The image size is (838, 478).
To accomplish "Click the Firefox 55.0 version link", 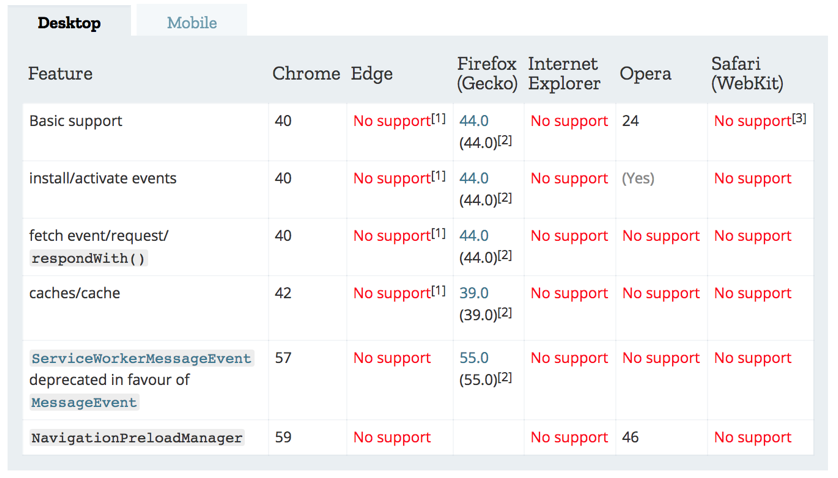I will pos(473,358).
